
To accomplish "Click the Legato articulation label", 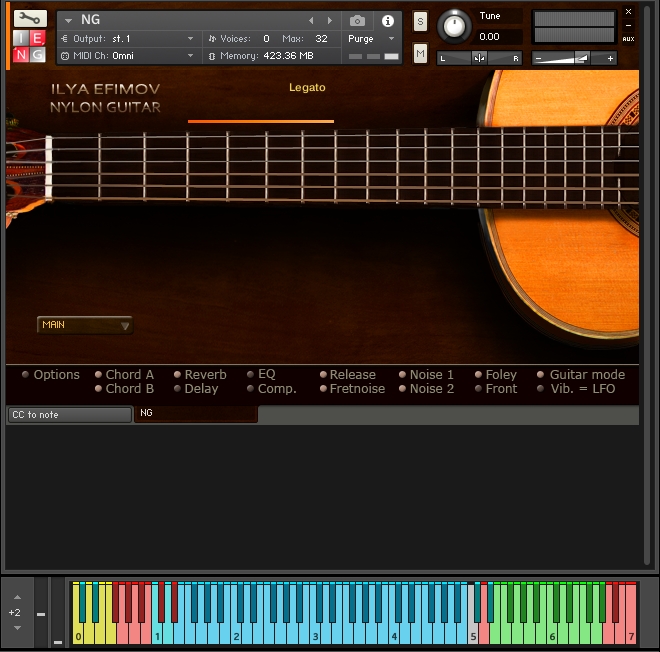I will pos(307,88).
